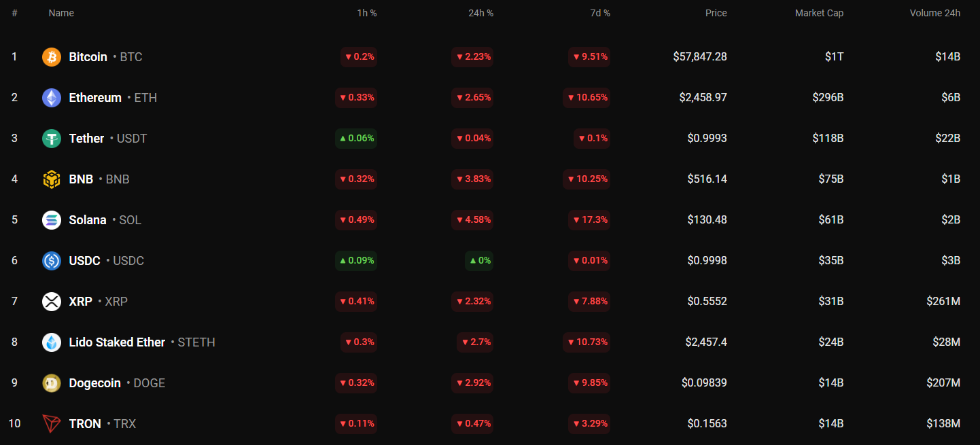Sort by the Volume 24h column header
Viewport: 980px width, 445px height.
point(934,13)
